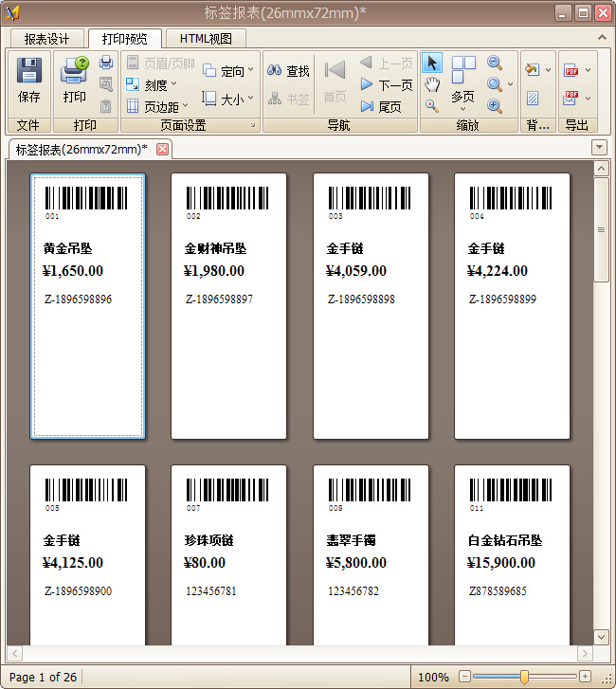Click the zoom slider plus button
The width and height of the screenshot is (616, 689).
[x=585, y=677]
